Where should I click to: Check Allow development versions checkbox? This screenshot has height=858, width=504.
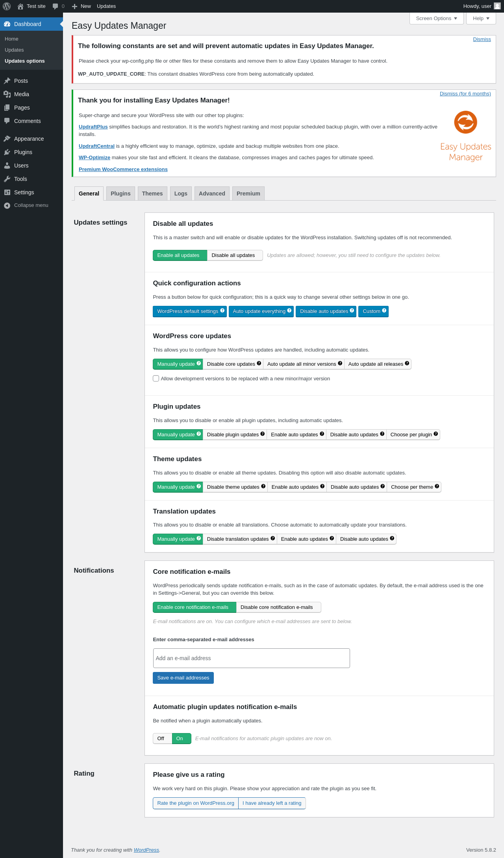156,378
